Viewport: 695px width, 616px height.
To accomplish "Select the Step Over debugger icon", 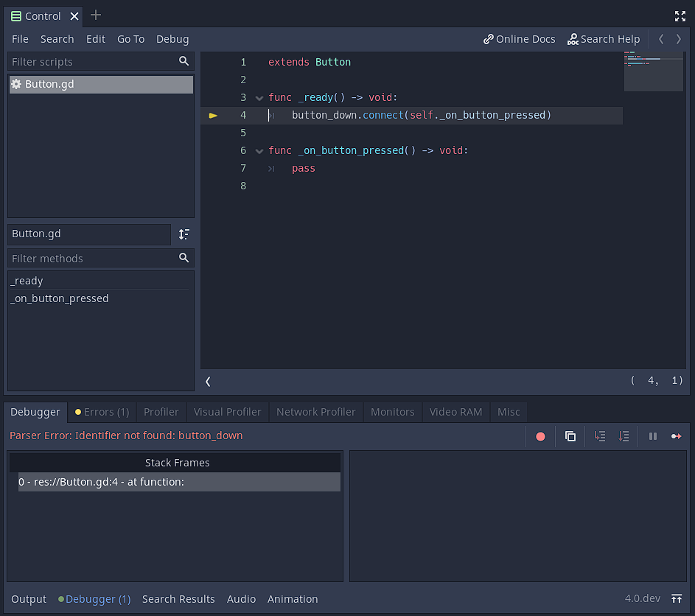I will [624, 436].
